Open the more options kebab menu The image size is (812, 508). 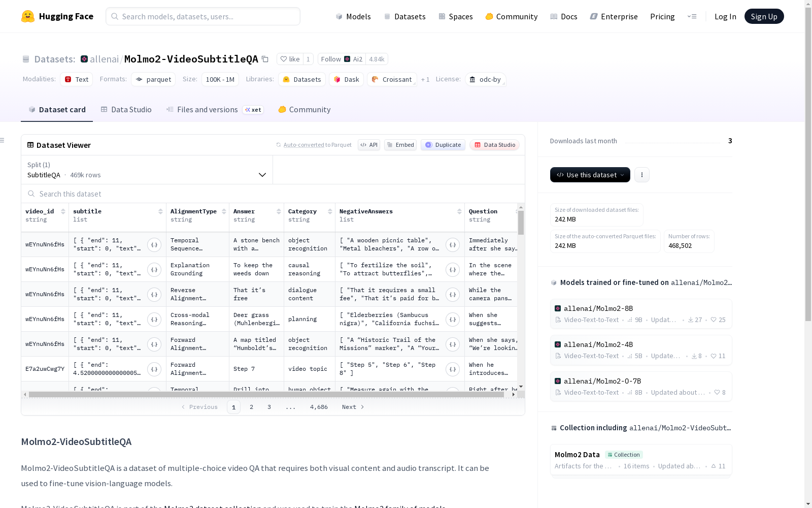[x=642, y=175]
